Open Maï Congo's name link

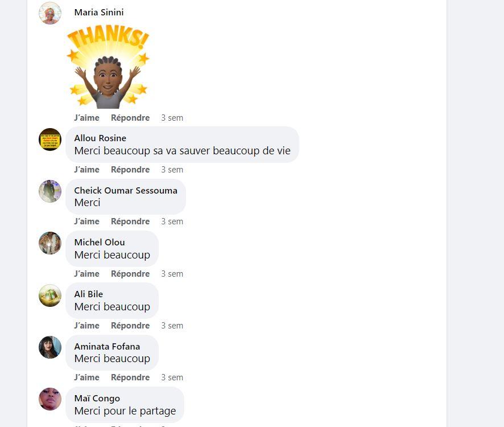pyautogui.click(x=97, y=399)
